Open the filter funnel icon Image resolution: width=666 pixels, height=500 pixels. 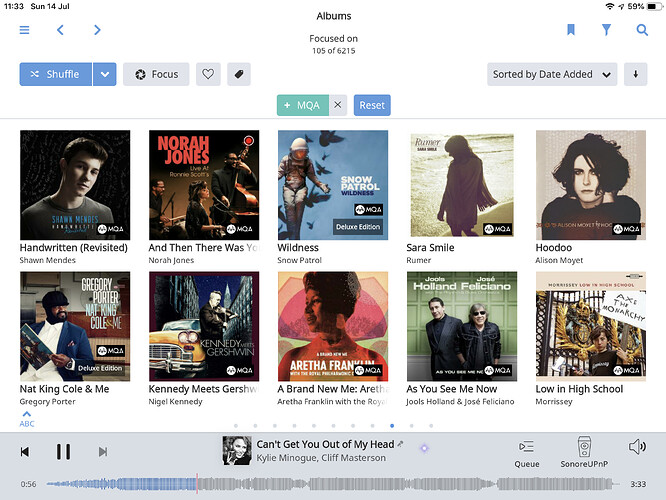[607, 30]
